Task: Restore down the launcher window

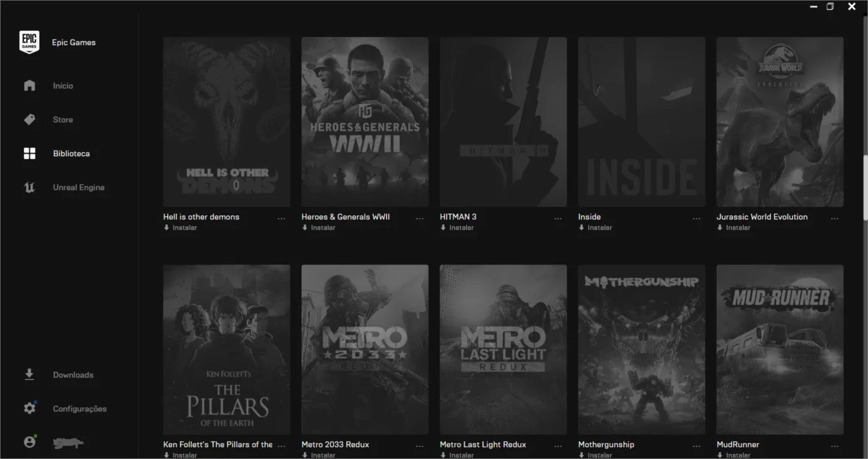Action: (x=830, y=7)
